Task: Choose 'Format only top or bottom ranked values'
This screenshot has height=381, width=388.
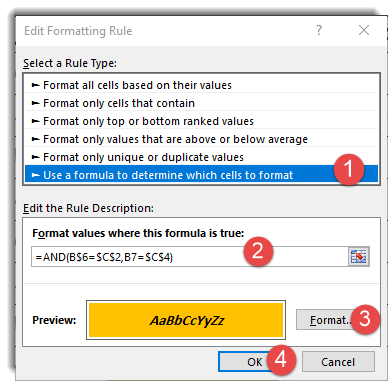Action: tap(202, 121)
